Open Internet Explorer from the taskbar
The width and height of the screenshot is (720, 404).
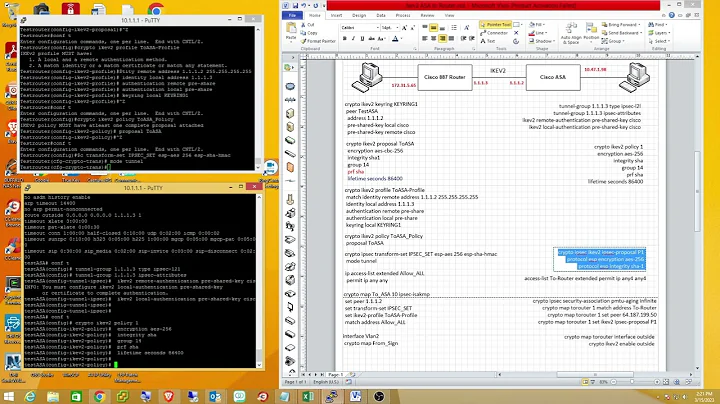point(30,396)
